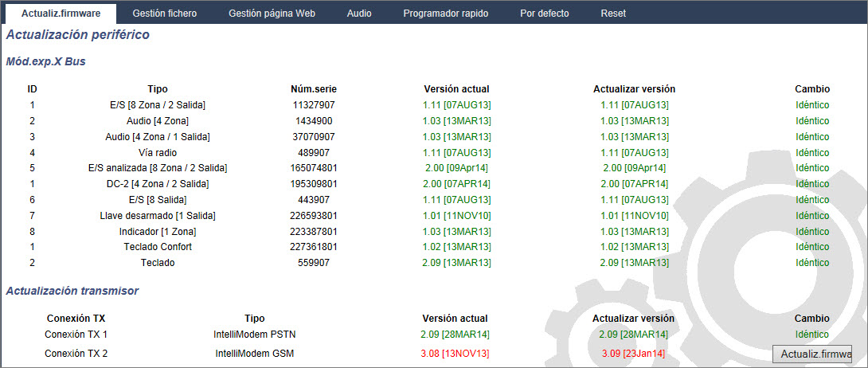This screenshot has width=868, height=368.
Task: Select the Programador rapido tab
Action: point(446,14)
